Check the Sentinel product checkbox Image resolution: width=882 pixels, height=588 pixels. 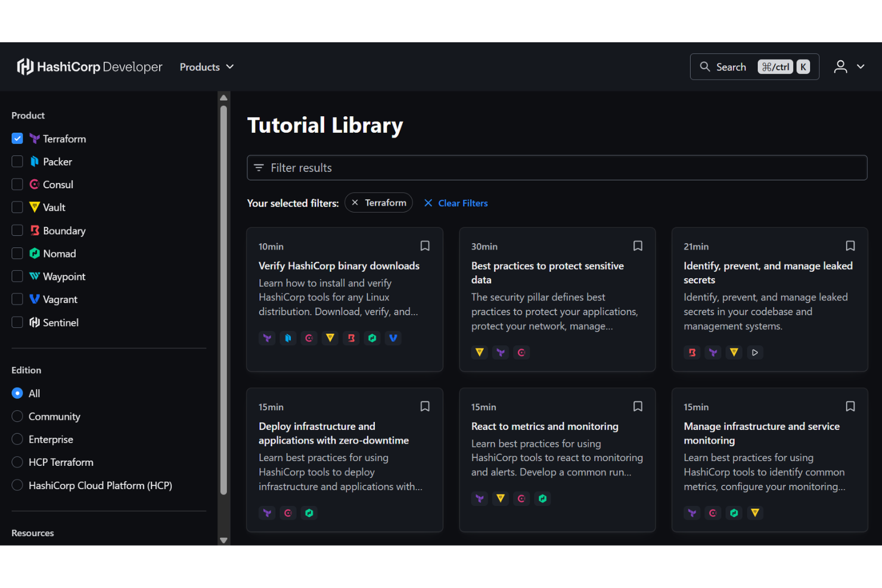(17, 322)
